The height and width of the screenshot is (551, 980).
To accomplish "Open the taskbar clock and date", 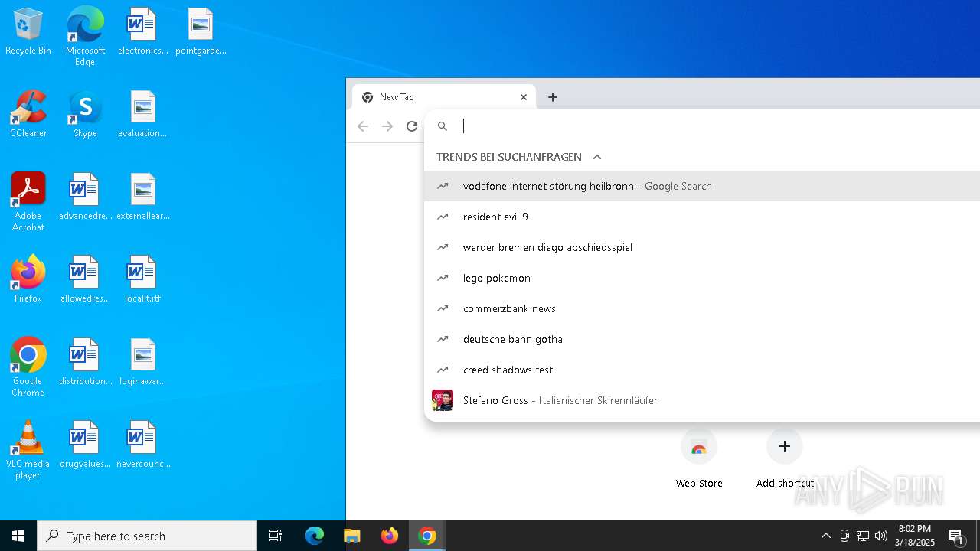I will (x=915, y=536).
